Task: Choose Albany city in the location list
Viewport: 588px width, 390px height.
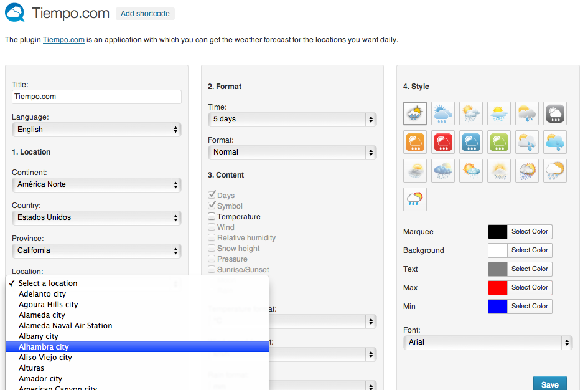Action: pyautogui.click(x=138, y=336)
